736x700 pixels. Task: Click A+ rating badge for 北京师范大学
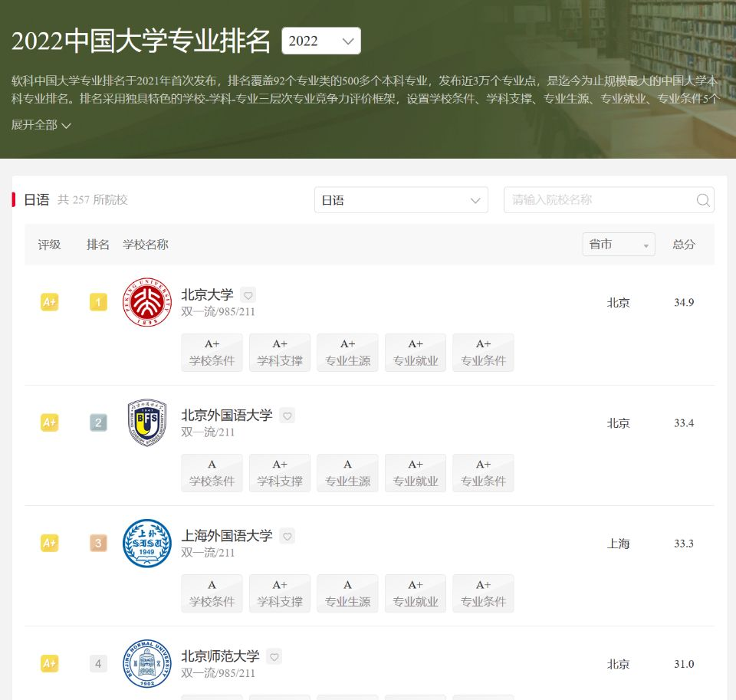[x=49, y=663]
